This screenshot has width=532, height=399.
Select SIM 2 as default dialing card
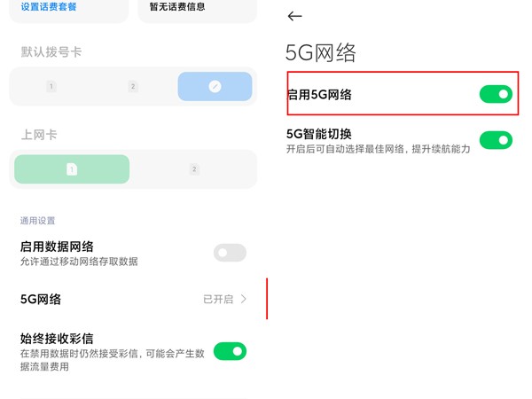[x=133, y=86]
